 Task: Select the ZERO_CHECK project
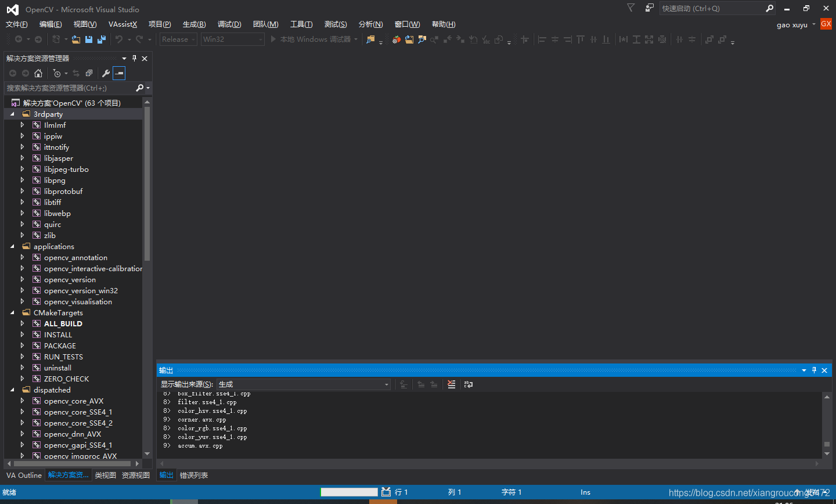point(66,379)
